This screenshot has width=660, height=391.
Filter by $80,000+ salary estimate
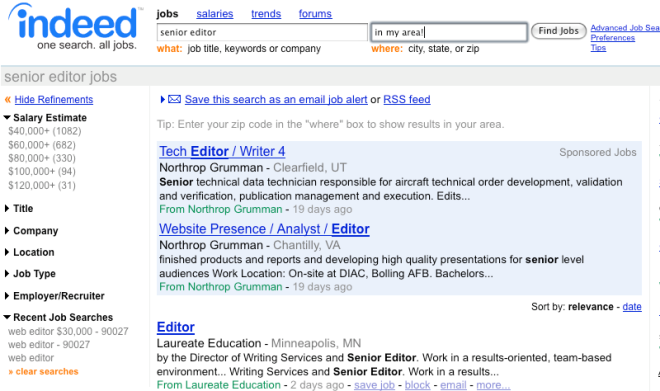42,158
